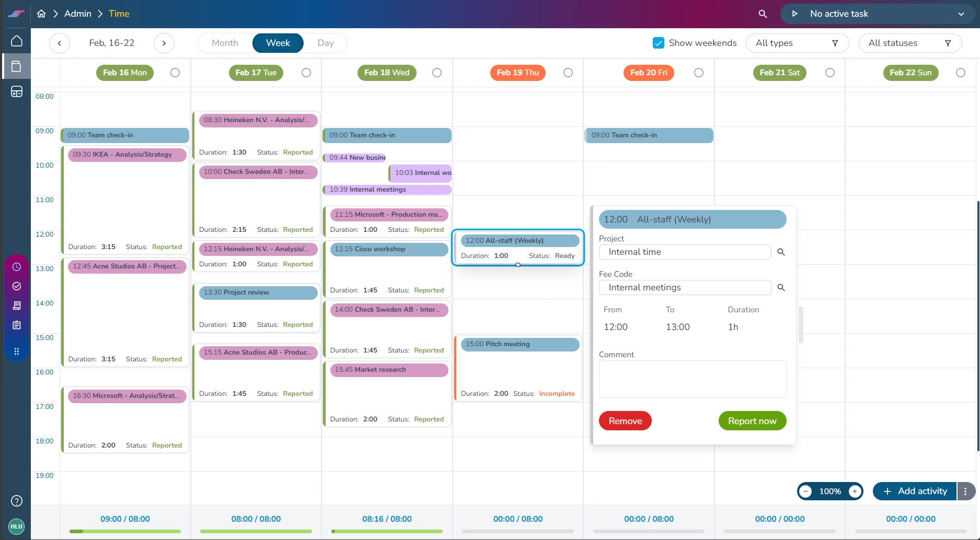Select the Feb 19 Thu day circle
Image resolution: width=980 pixels, height=540 pixels.
tap(568, 73)
